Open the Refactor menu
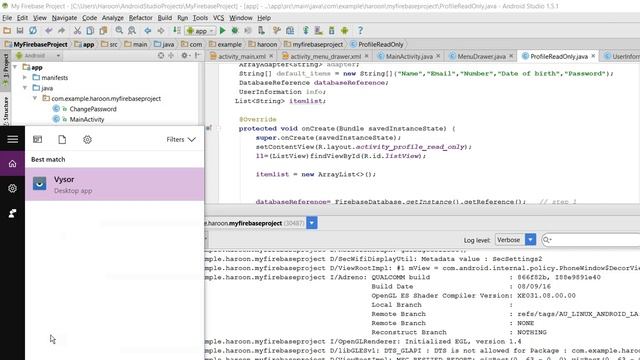Viewport: 640px width, 360px height. click(x=140, y=18)
